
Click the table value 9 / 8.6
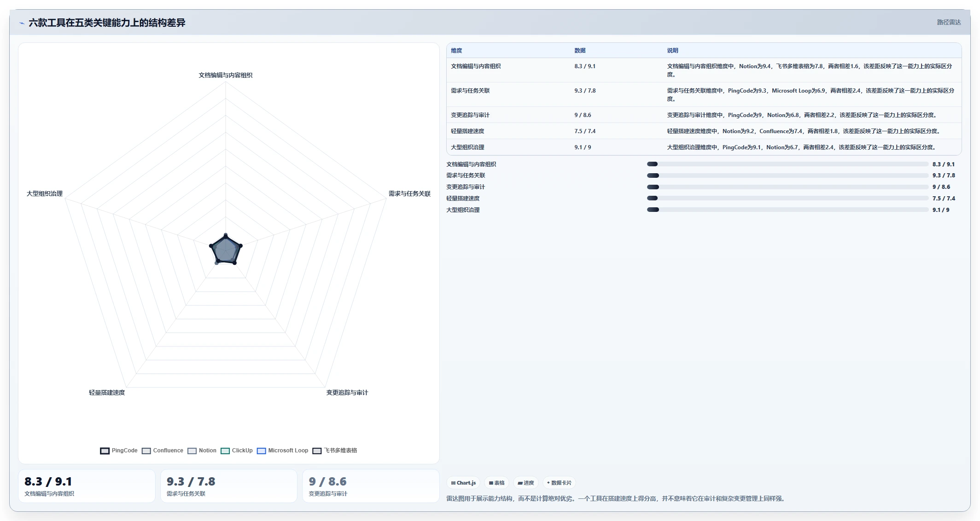pyautogui.click(x=583, y=115)
